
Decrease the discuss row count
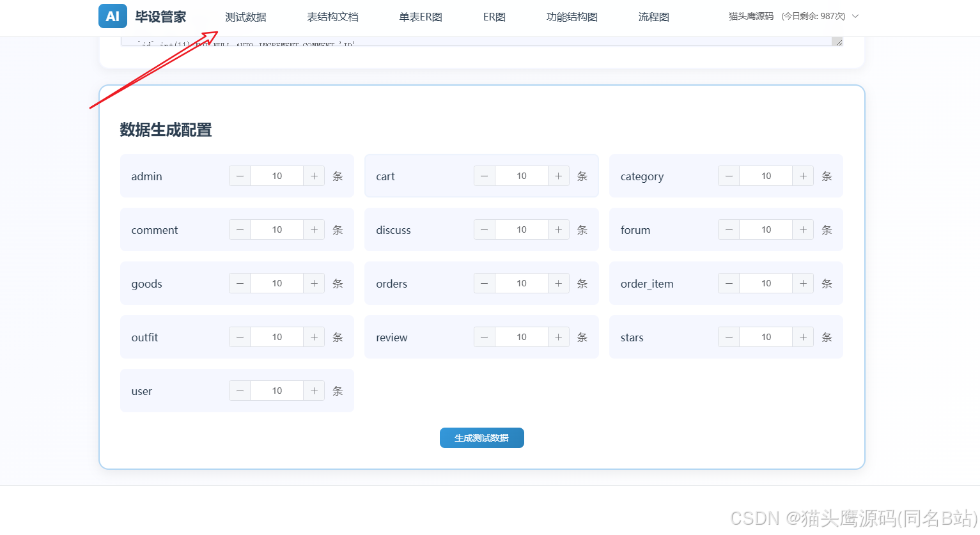[x=485, y=229]
